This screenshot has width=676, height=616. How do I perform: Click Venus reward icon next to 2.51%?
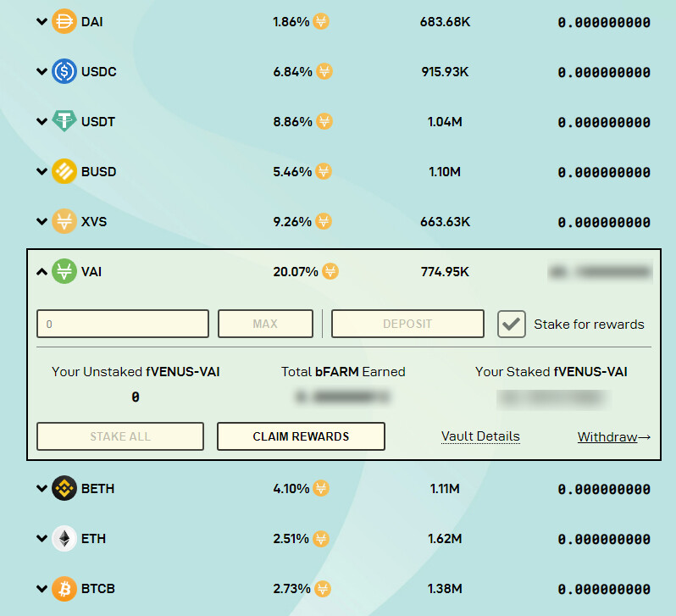pyautogui.click(x=321, y=538)
